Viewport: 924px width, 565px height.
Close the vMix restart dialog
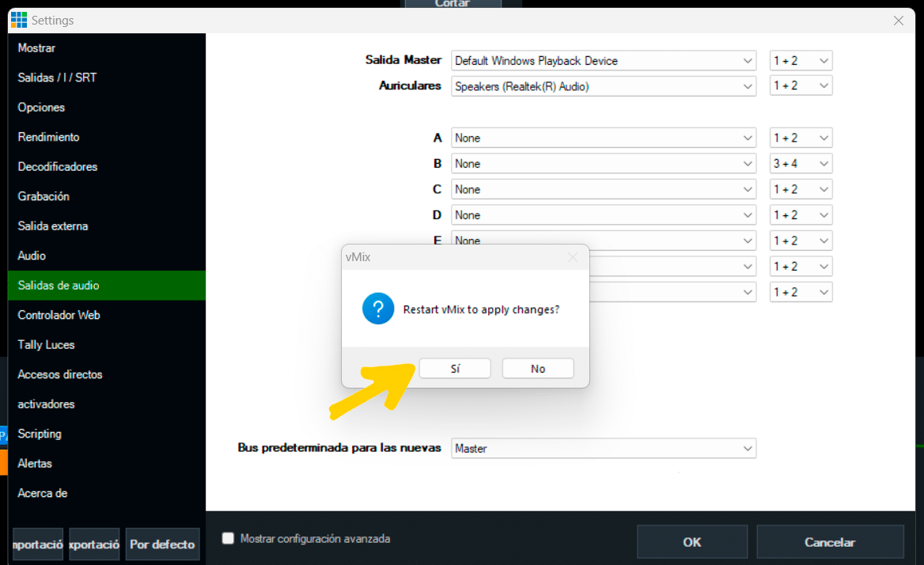pos(573,257)
